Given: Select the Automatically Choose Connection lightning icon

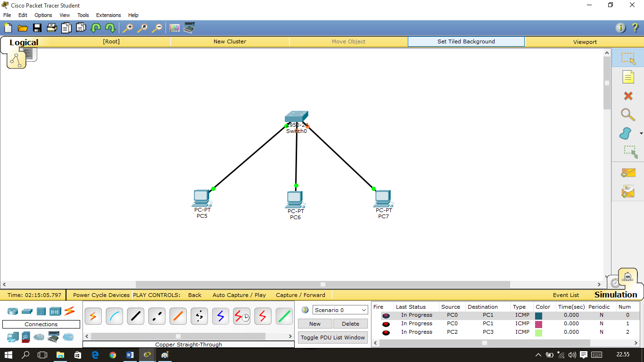Looking at the screenshot, I should coord(93,316).
